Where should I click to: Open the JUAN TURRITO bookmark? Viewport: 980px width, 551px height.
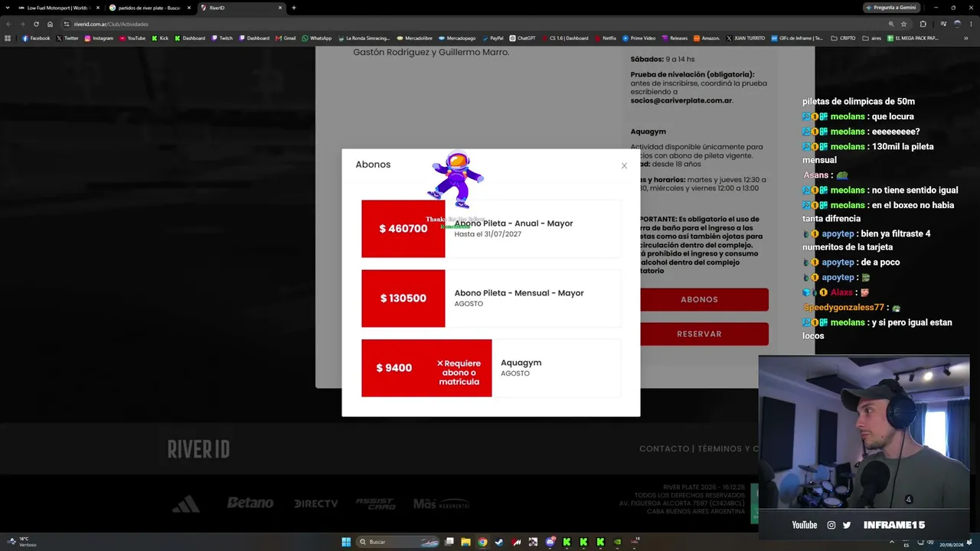coord(745,38)
